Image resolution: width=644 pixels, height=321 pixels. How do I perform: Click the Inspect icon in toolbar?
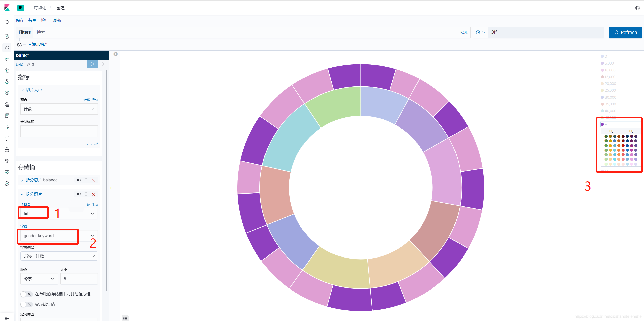[44, 20]
